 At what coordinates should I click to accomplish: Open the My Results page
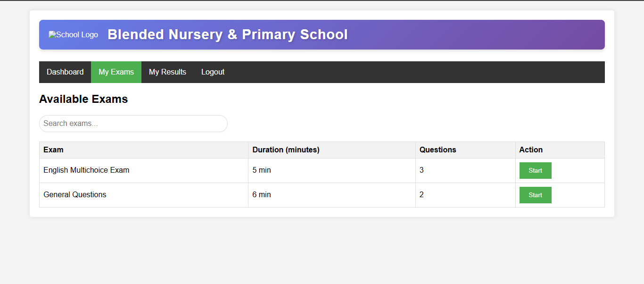pyautogui.click(x=167, y=72)
